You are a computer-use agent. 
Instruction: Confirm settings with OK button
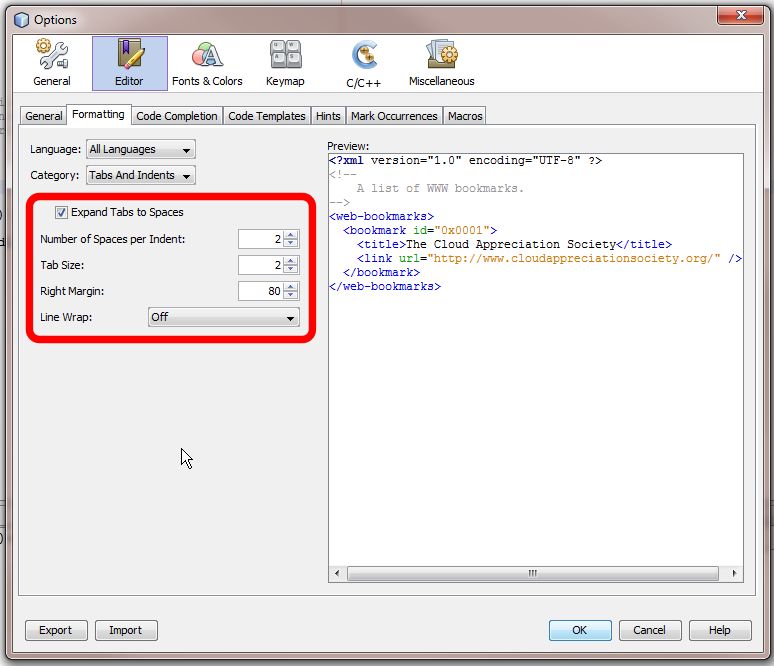(x=580, y=630)
